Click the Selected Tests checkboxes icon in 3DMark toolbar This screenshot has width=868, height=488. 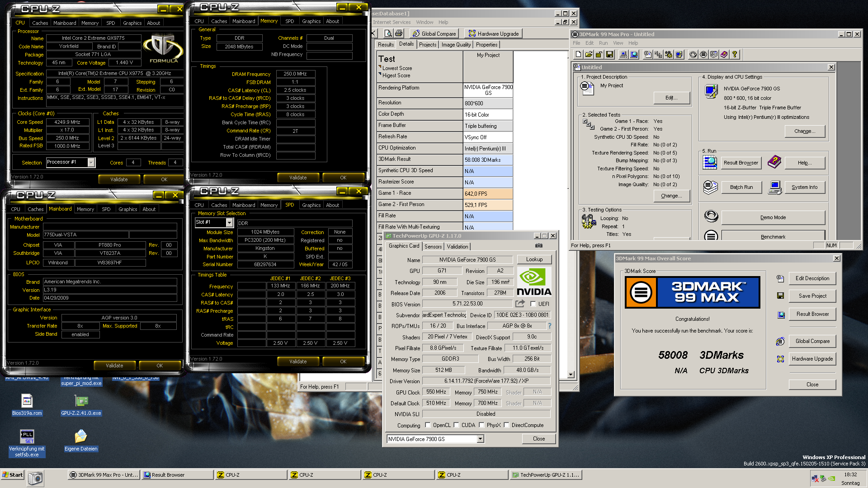658,55
